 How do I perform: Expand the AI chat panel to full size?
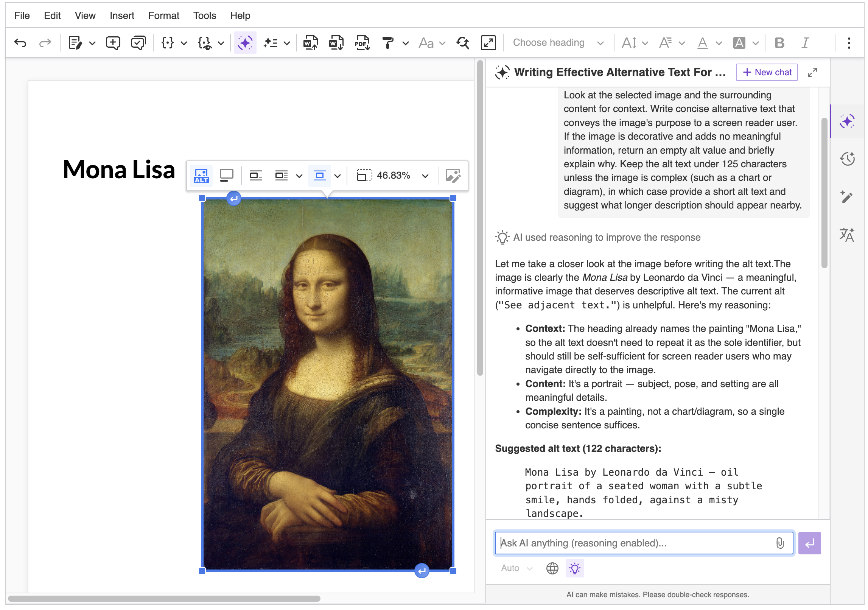[x=812, y=72]
